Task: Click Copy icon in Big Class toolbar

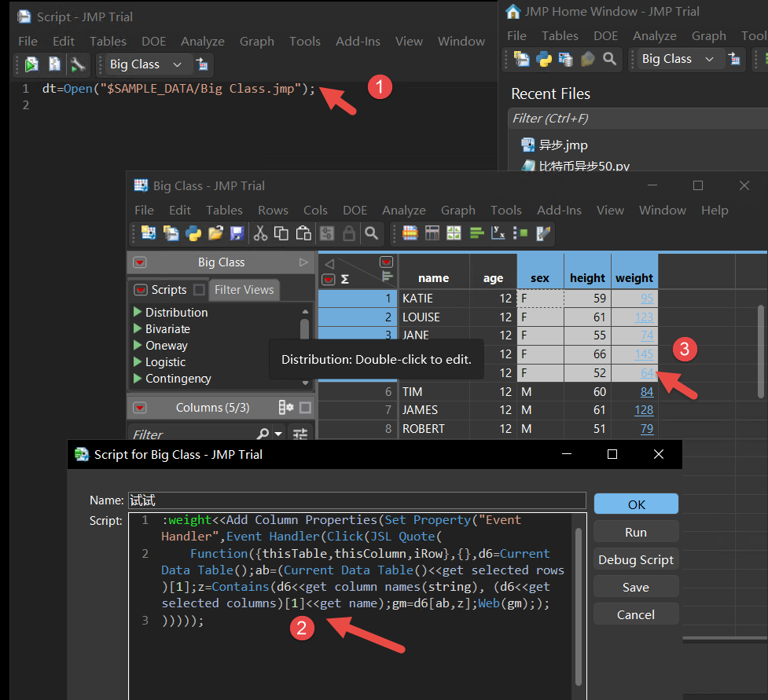Action: click(x=281, y=233)
